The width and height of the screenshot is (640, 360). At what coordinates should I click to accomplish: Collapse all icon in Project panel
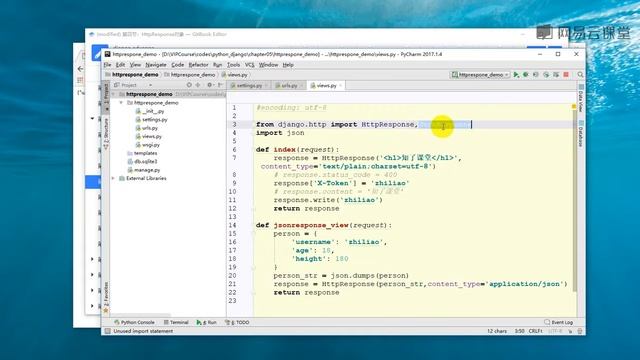click(198, 85)
